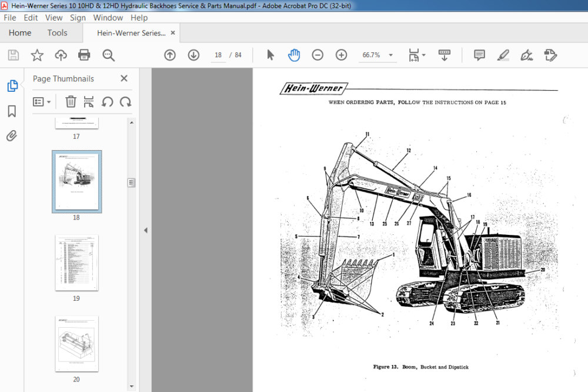Collapse the navigation pane with the arrow
Screen dimensions: 588x392
[x=145, y=230]
